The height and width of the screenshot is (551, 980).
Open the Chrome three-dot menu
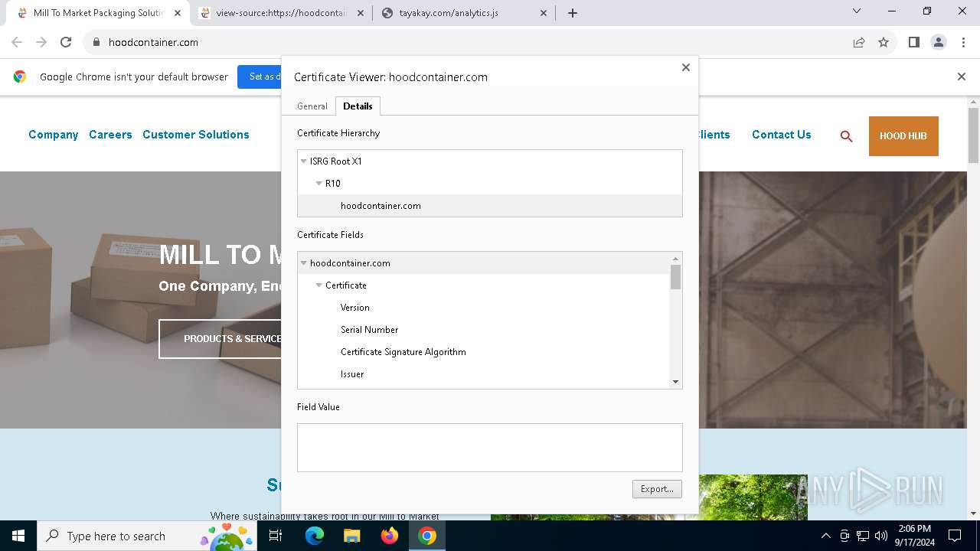coord(962,42)
